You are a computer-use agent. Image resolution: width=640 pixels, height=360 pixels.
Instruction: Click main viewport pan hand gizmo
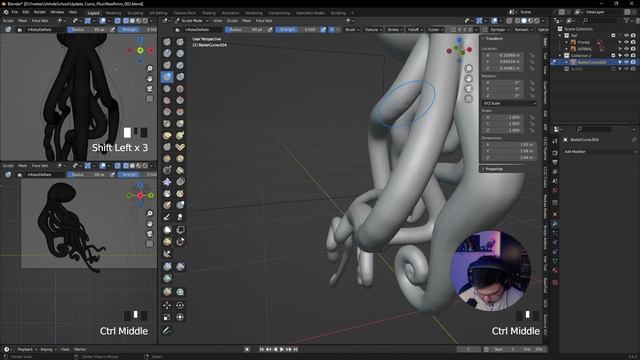pos(469,78)
